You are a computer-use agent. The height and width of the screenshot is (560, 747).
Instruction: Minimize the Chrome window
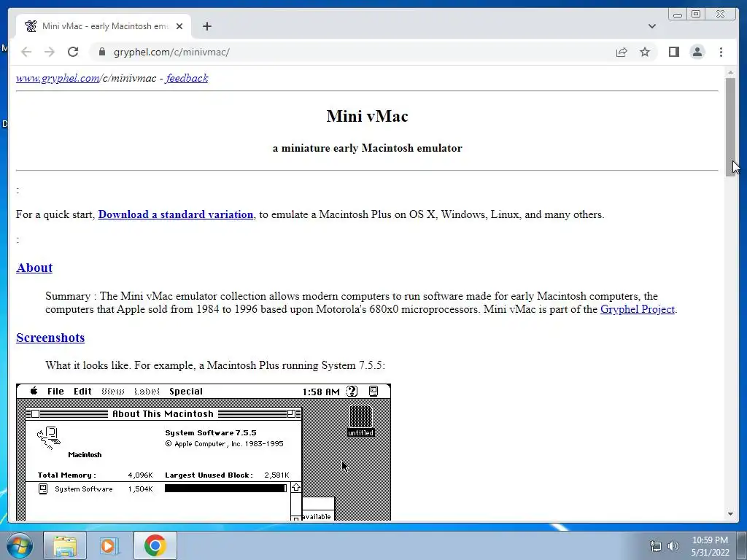[x=678, y=15]
